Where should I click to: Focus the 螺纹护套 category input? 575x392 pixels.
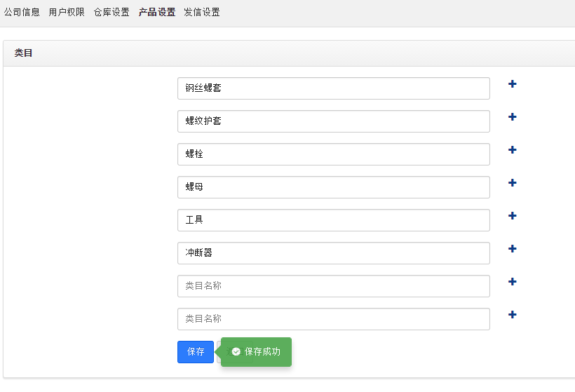[x=334, y=121]
